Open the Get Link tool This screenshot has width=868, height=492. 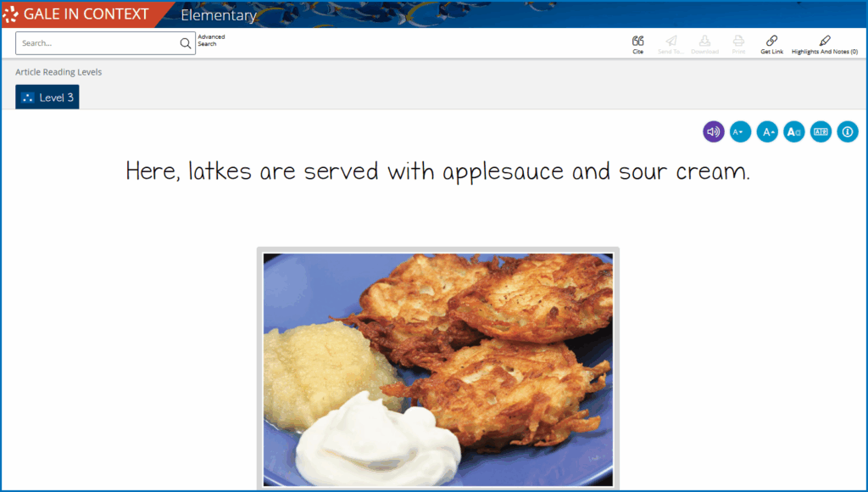pyautogui.click(x=771, y=41)
